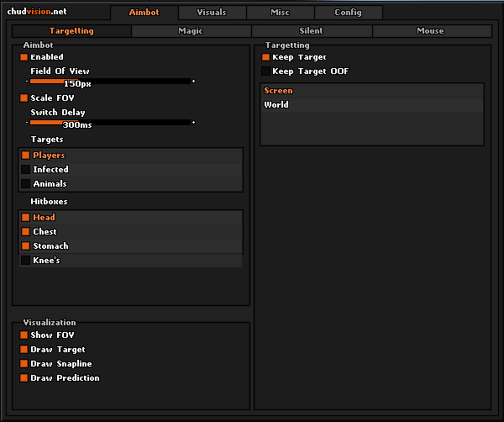This screenshot has height=422, width=504.
Task: Decrease Switch Delay with minus button
Action: point(27,122)
